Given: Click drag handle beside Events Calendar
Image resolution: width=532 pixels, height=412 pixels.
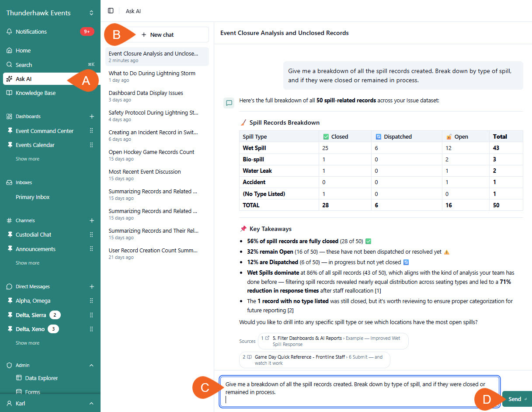Looking at the screenshot, I should (91, 145).
